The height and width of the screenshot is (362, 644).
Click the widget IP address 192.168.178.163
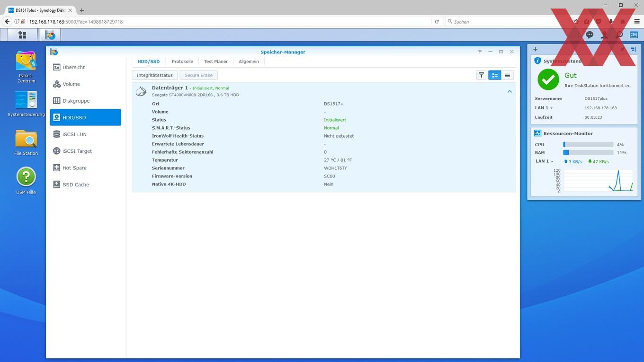(600, 108)
